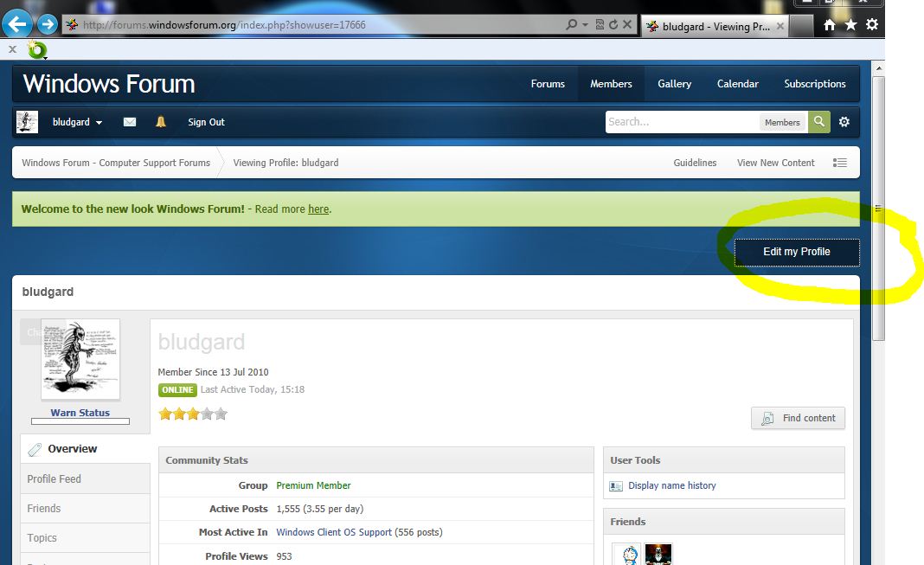Viewport: 924px width, 565px height.
Task: Go back with the browser back arrow
Action: tap(17, 25)
